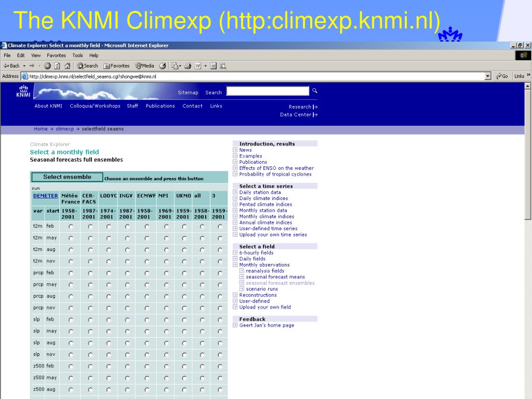Stop page loading with the Stop icon
Viewport: 532px width, 399px height.
[47, 66]
